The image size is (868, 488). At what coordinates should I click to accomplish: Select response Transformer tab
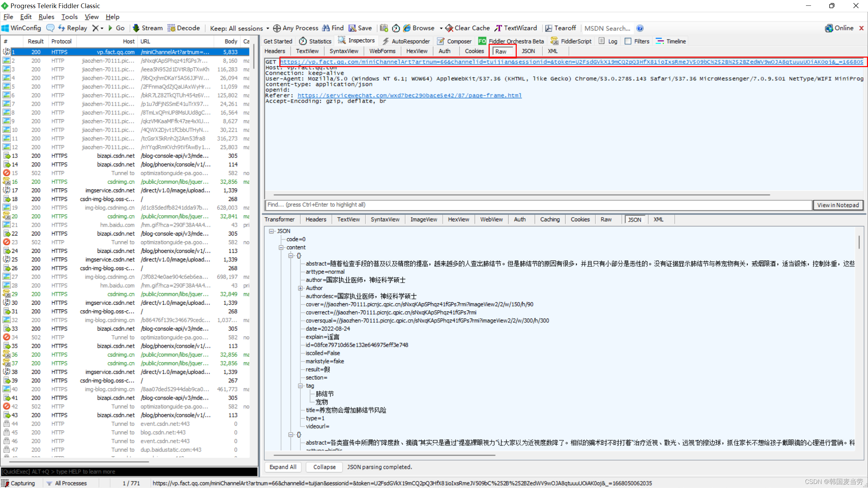pos(279,220)
